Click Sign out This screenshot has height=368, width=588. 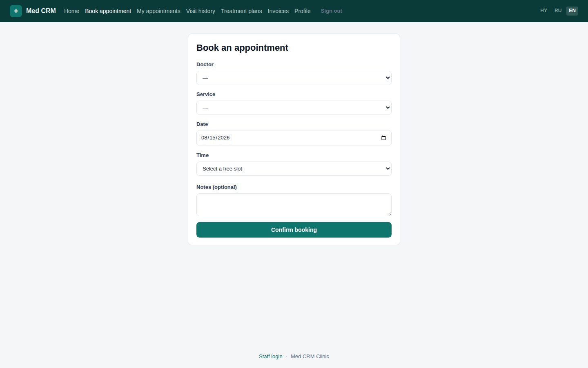(x=332, y=11)
